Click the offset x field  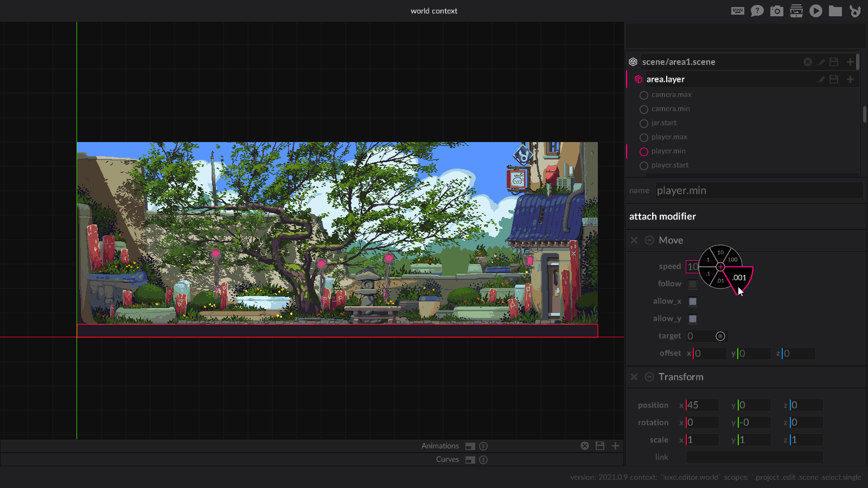710,354
